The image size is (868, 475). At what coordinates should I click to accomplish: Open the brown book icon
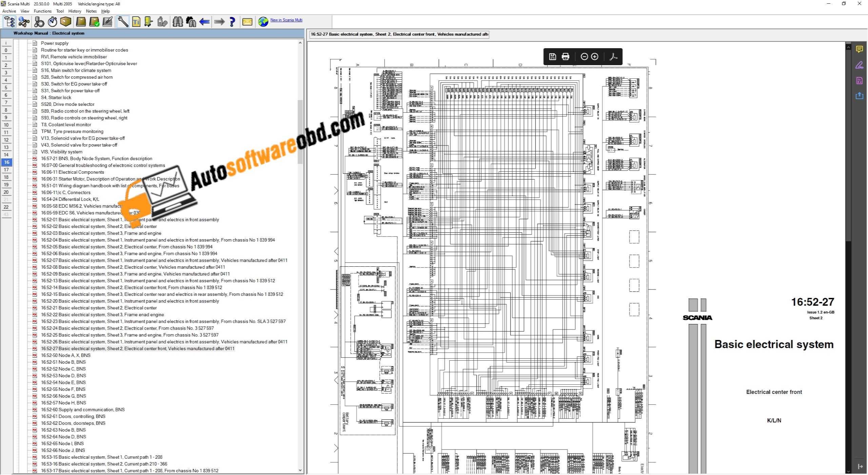coord(81,22)
